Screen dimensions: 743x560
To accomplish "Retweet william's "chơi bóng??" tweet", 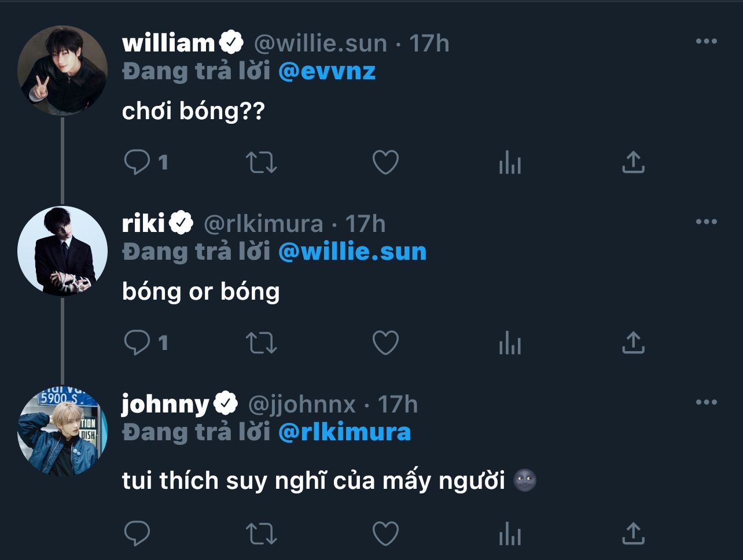I will [x=262, y=163].
